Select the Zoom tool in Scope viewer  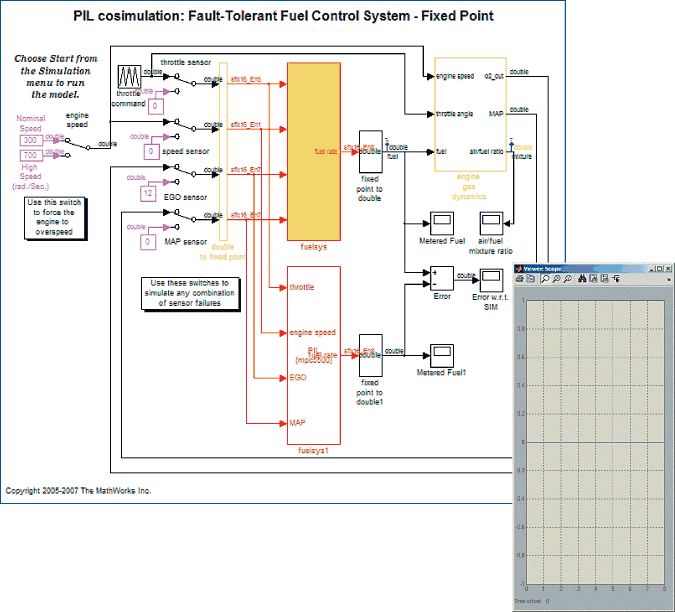tap(545, 279)
